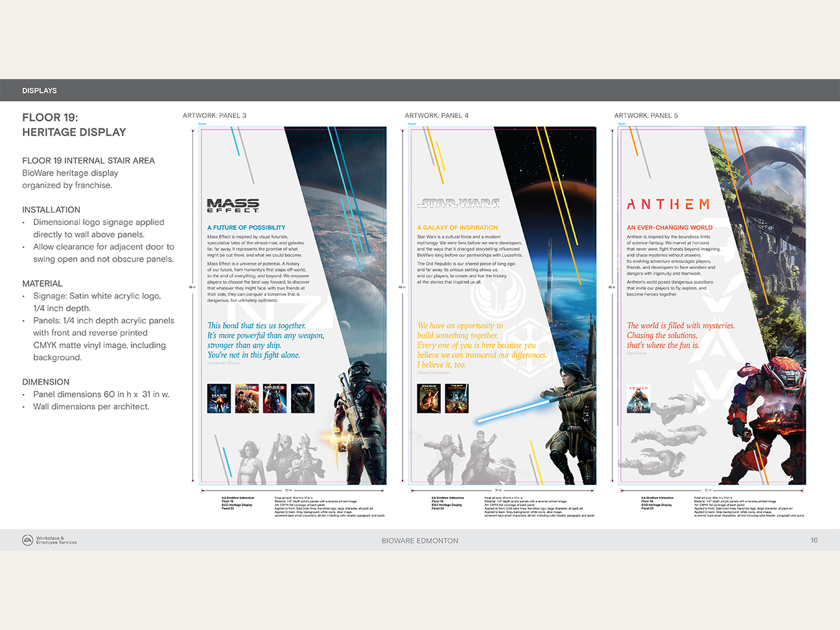
Task: Select the quote "We have an opportunity to"
Action: pyautogui.click(x=460, y=326)
